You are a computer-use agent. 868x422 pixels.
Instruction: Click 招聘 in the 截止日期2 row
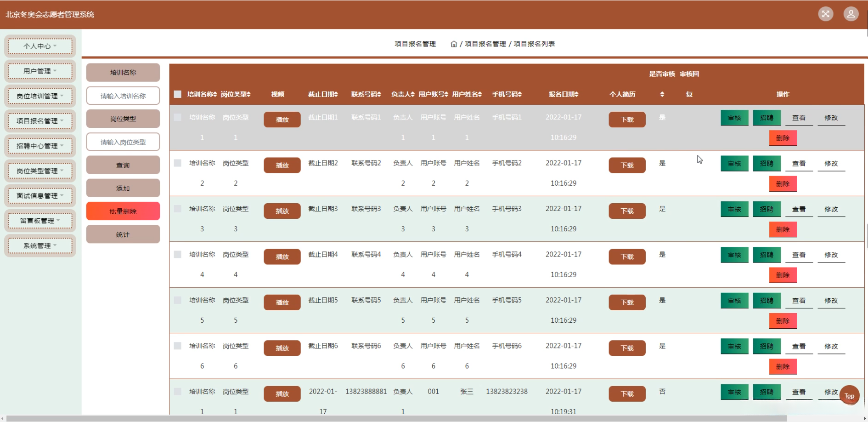tap(767, 163)
